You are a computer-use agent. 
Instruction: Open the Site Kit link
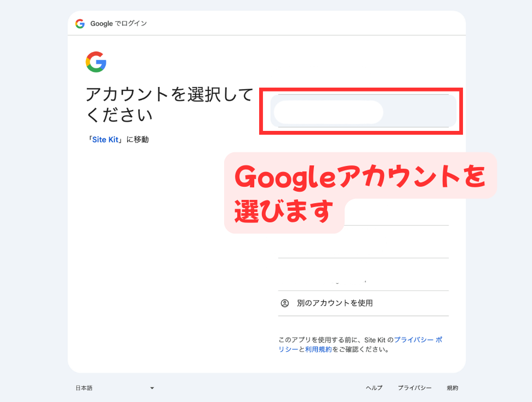pyautogui.click(x=106, y=140)
